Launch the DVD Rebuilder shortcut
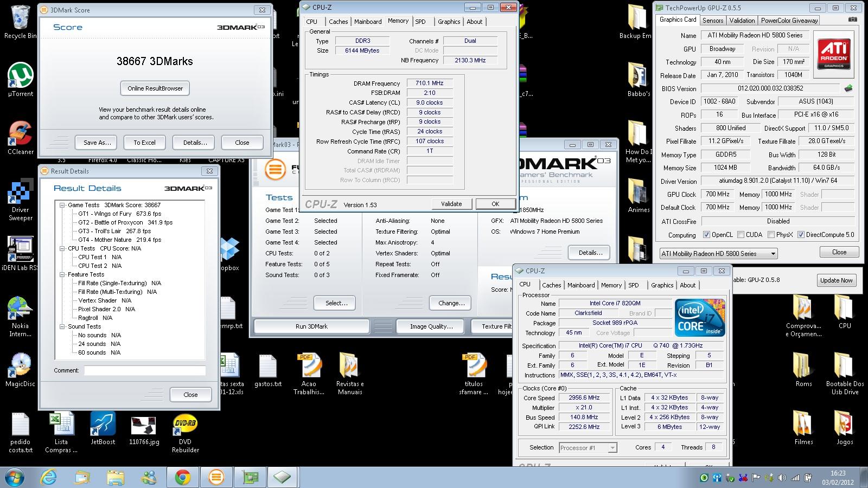Image resolution: width=868 pixels, height=488 pixels. click(x=185, y=432)
